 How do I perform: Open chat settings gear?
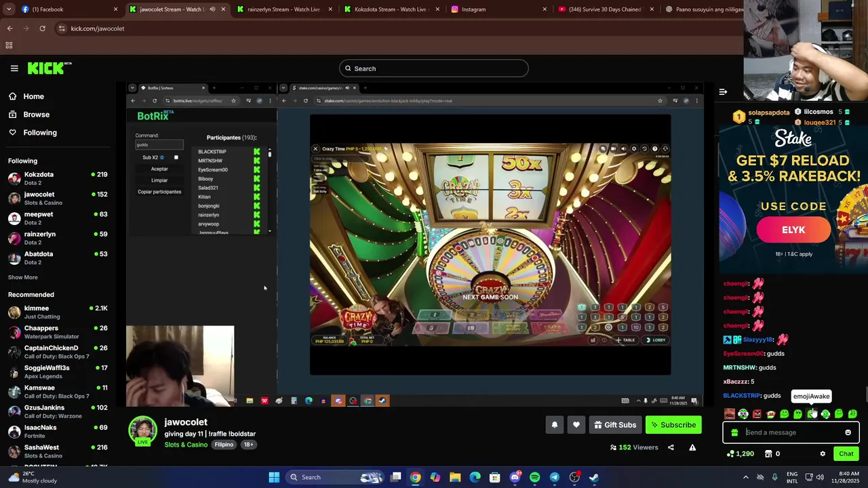click(x=823, y=454)
